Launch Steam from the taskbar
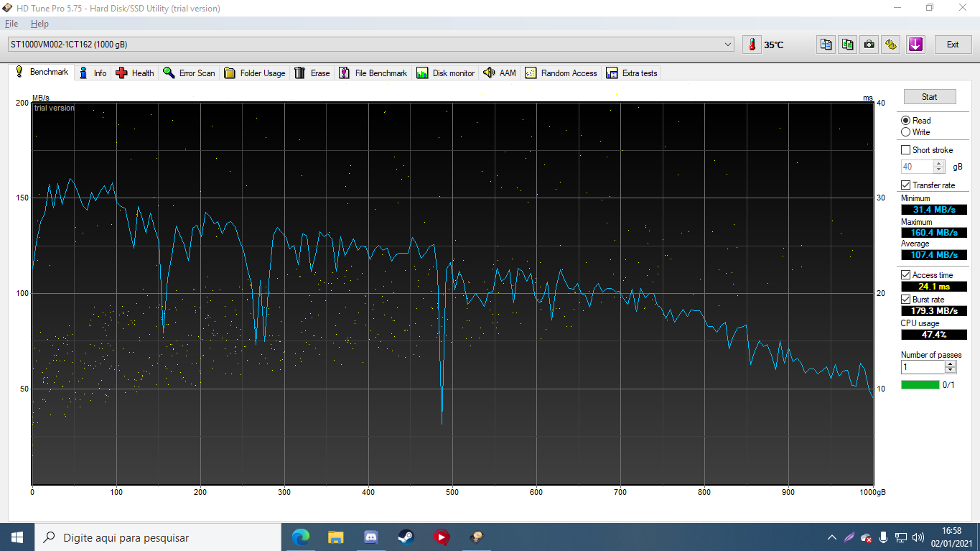This screenshot has width=980, height=551. (x=406, y=537)
